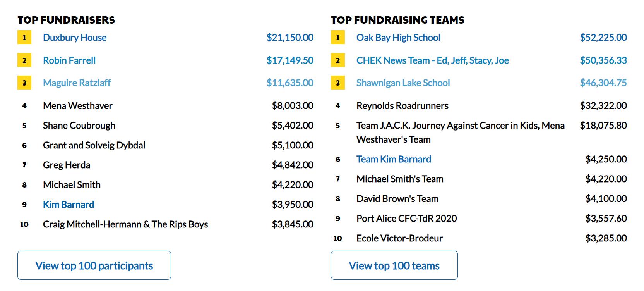Click the Mena Westhaver entry ranked fourth
Screen dimensions: 644x291
click(x=77, y=106)
